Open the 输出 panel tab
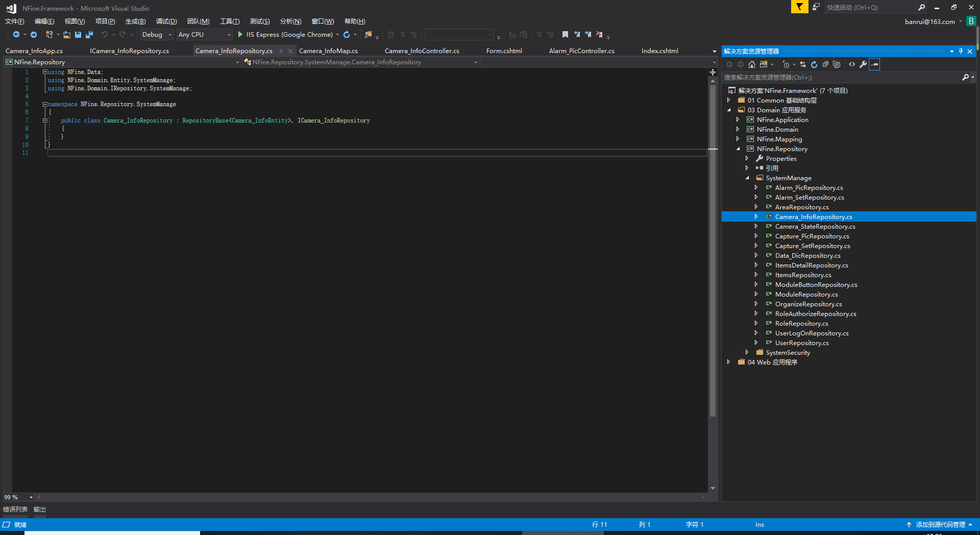980x535 pixels. 40,509
